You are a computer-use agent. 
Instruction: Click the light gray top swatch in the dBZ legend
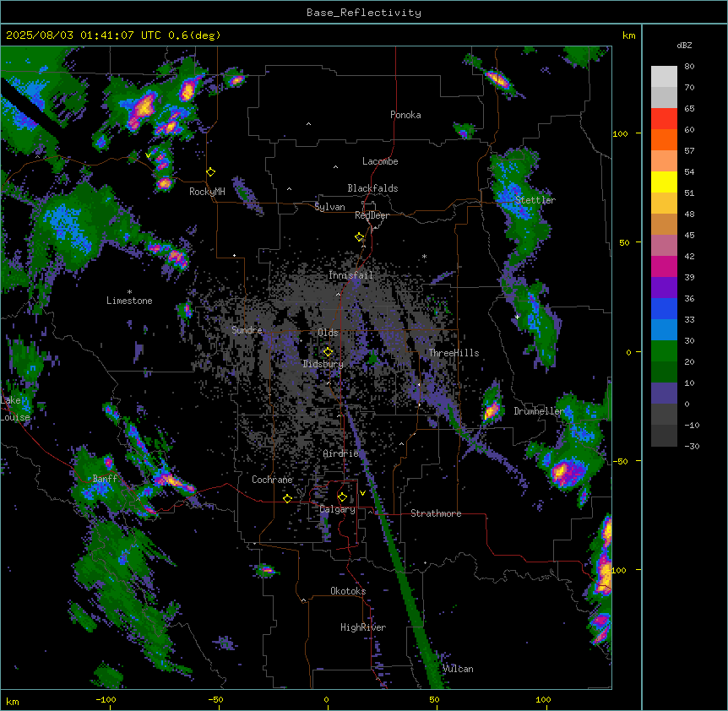664,77
